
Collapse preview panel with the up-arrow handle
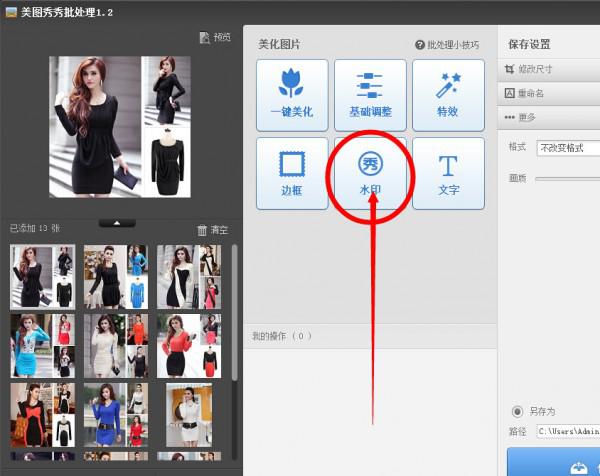click(117, 222)
